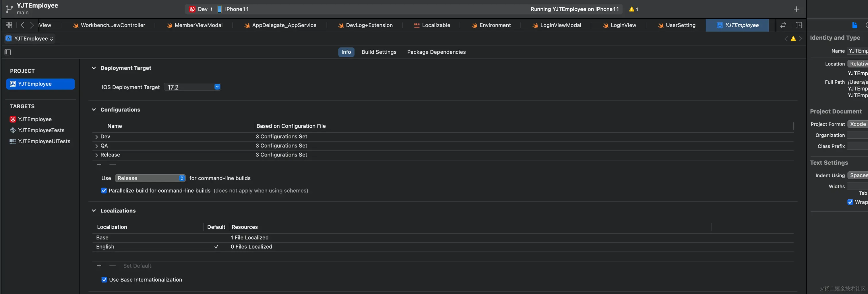Toggle the editor swap arrows icon
Viewport: 868px width, 294px height.
[x=783, y=25]
